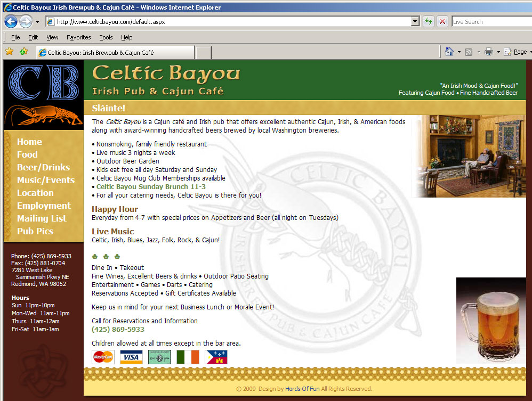Viewport: 532px width, 401px height.
Task: Click the Live Music heading
Action: pos(112,232)
